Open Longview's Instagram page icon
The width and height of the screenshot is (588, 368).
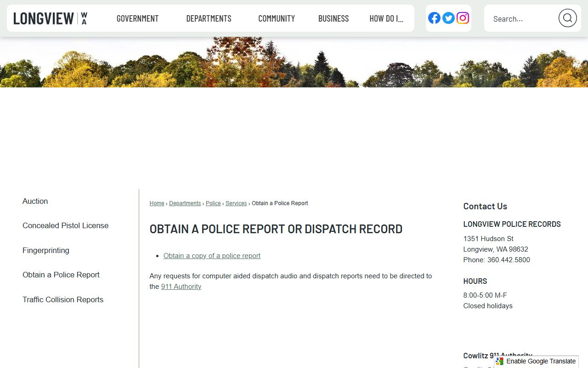tap(463, 18)
